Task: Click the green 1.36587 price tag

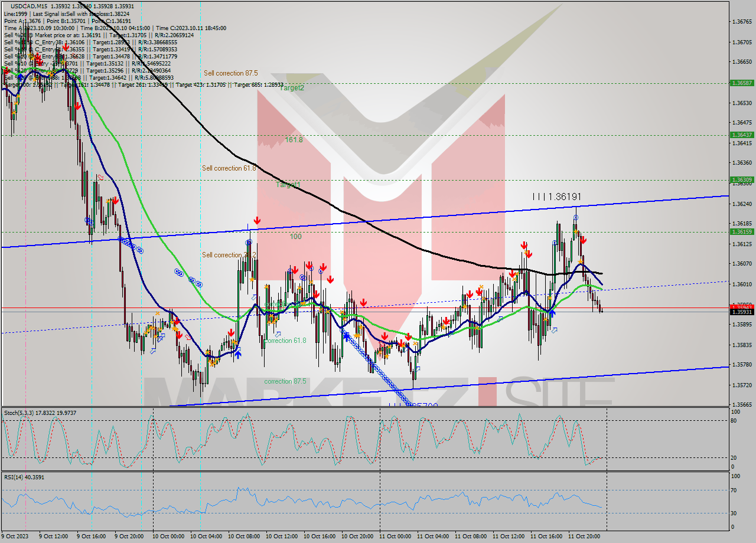Action: [741, 83]
